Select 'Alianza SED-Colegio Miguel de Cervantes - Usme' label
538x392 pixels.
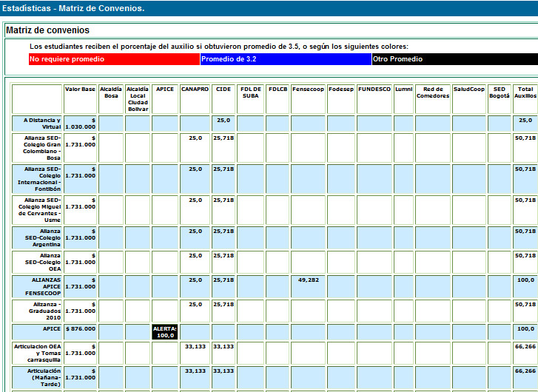37,210
